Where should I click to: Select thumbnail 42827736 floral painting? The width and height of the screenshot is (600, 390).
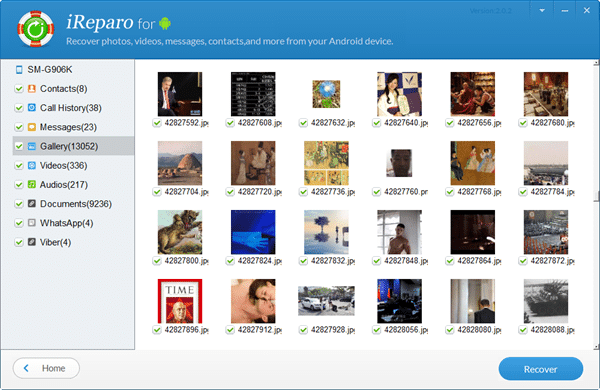click(x=326, y=163)
